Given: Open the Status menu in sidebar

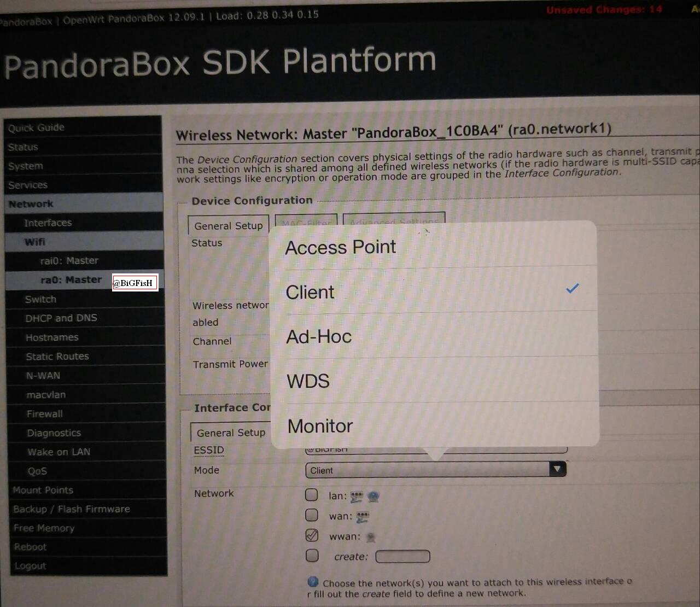Looking at the screenshot, I should coord(83,147).
